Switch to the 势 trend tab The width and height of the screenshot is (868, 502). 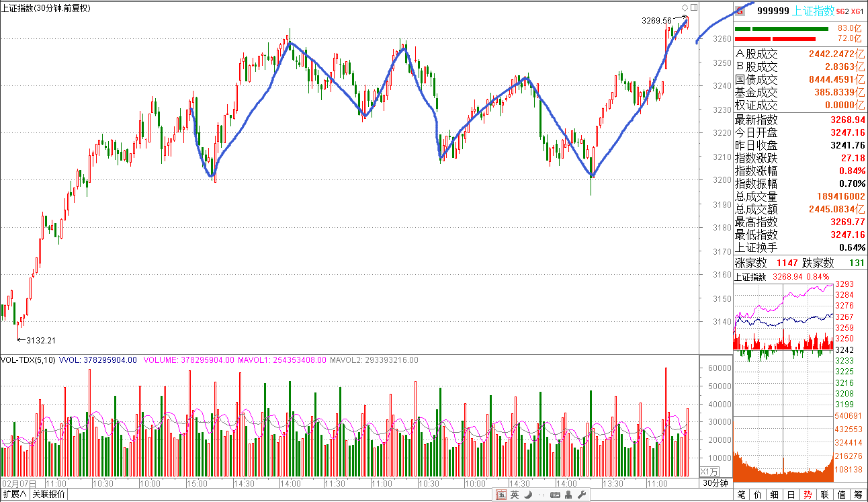808,495
